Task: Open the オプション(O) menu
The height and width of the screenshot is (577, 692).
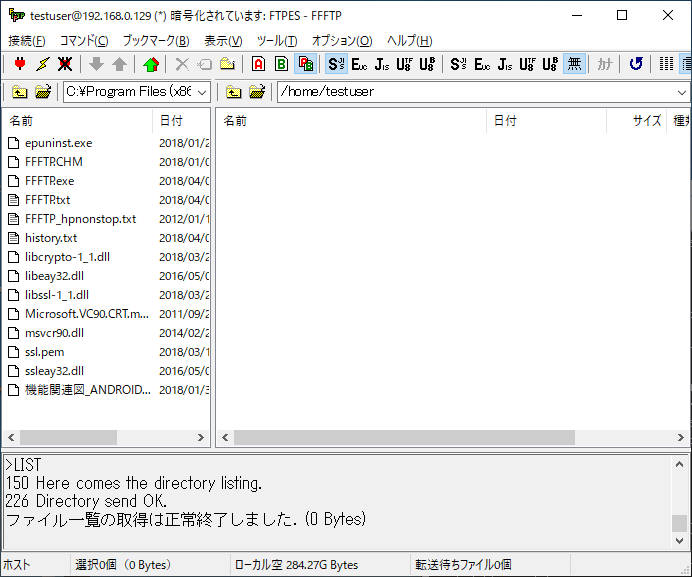Action: [x=342, y=41]
